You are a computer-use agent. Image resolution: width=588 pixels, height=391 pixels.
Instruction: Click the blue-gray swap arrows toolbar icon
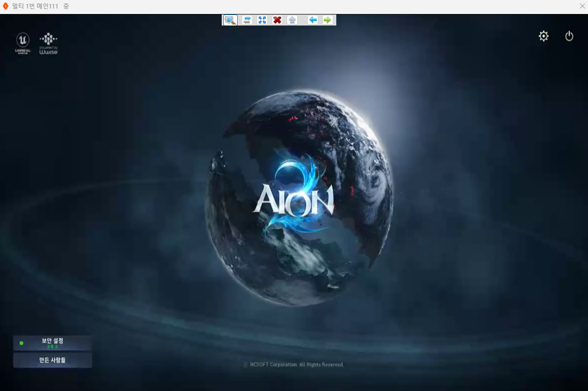pos(247,20)
